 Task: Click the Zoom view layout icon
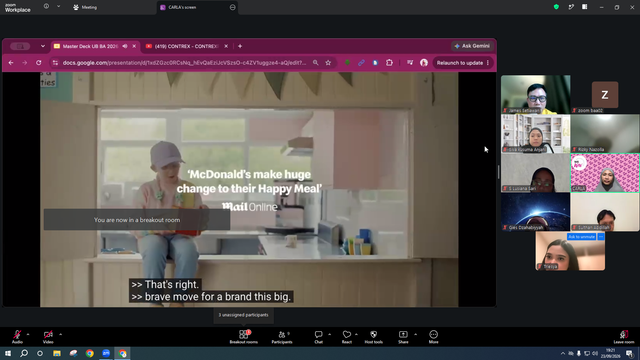[x=584, y=7]
